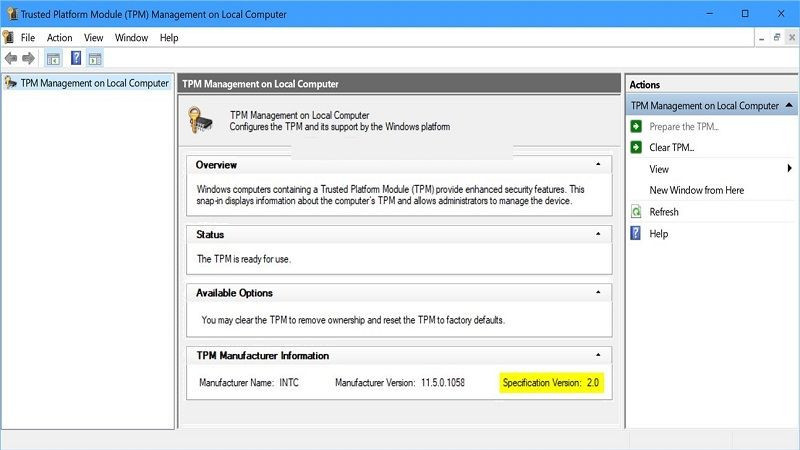Open the Window menu
800x450 pixels.
pyautogui.click(x=131, y=38)
